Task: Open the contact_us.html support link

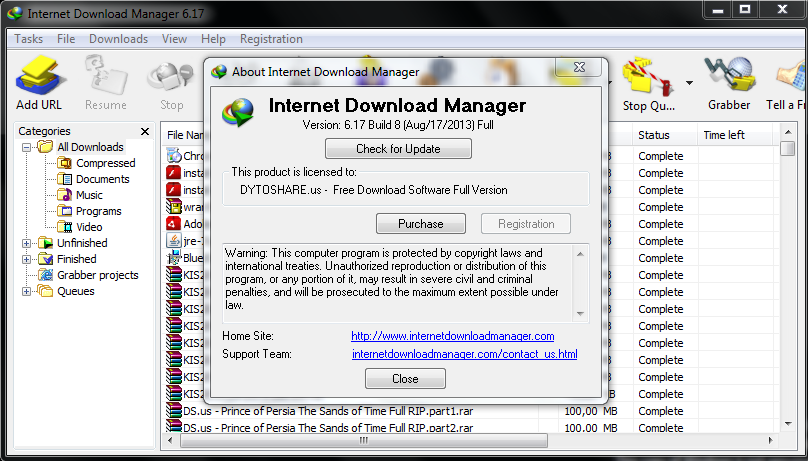Action: point(464,354)
